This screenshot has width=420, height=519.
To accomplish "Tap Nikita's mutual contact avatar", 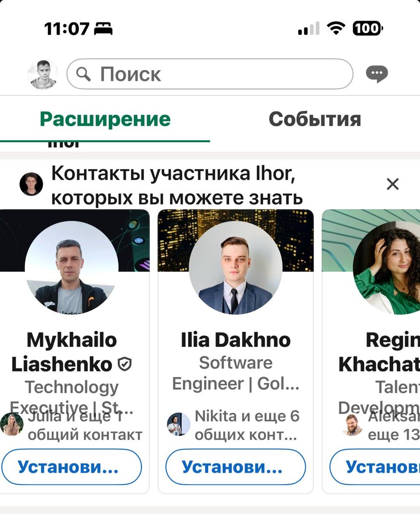I will [x=179, y=424].
